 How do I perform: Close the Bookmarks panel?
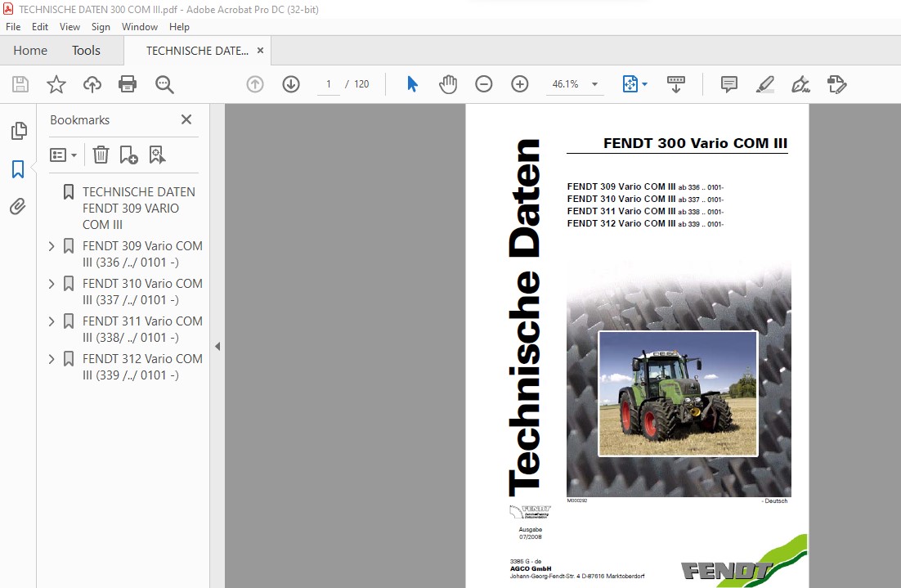(x=186, y=119)
